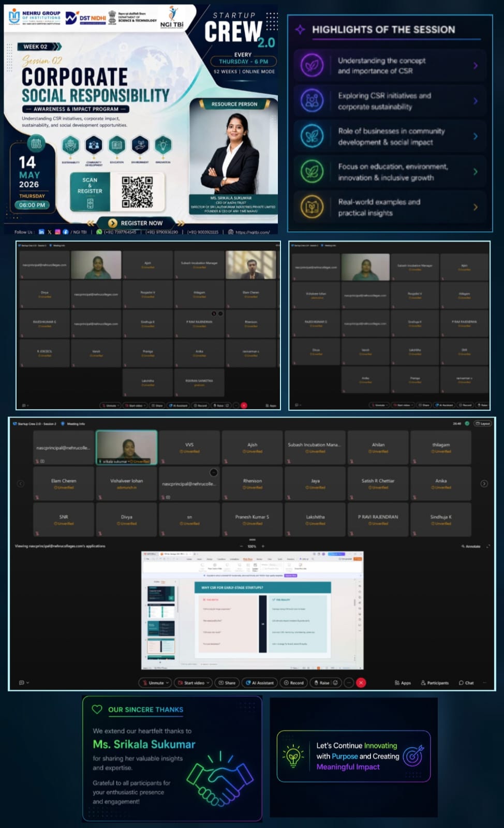This screenshot has height=828, width=504.
Task: Open Chat panel in large meeting
Action: click(x=466, y=683)
